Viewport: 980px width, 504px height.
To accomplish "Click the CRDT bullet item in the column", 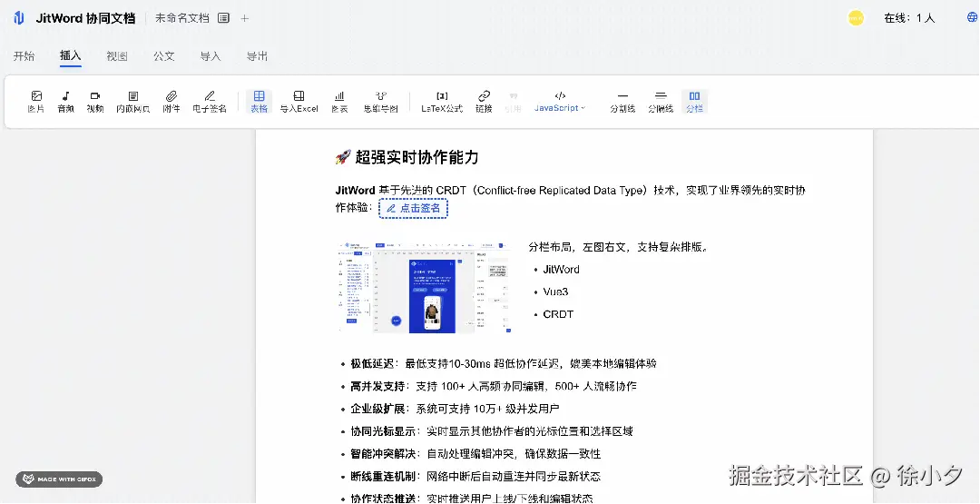I will pyautogui.click(x=558, y=314).
